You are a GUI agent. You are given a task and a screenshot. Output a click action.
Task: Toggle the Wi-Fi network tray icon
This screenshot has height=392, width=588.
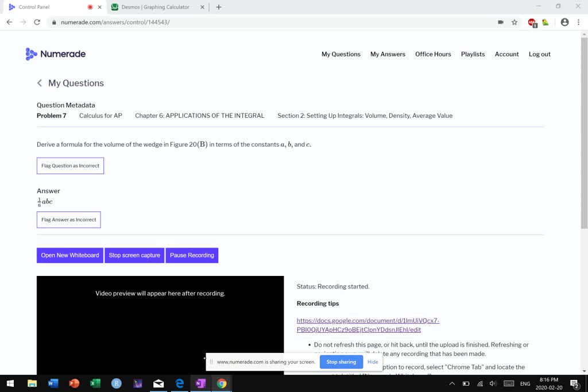coord(480,383)
